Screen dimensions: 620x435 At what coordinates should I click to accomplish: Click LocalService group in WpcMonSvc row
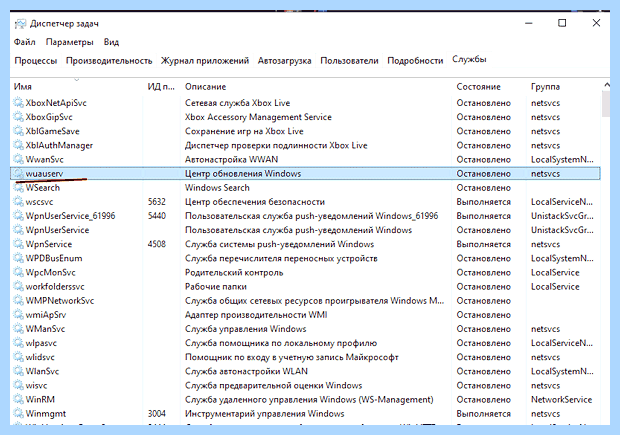(555, 272)
